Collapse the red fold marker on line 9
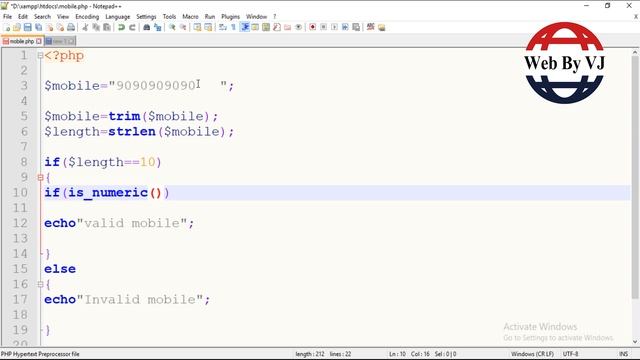Viewport: 640px width, 360px height. (40, 178)
